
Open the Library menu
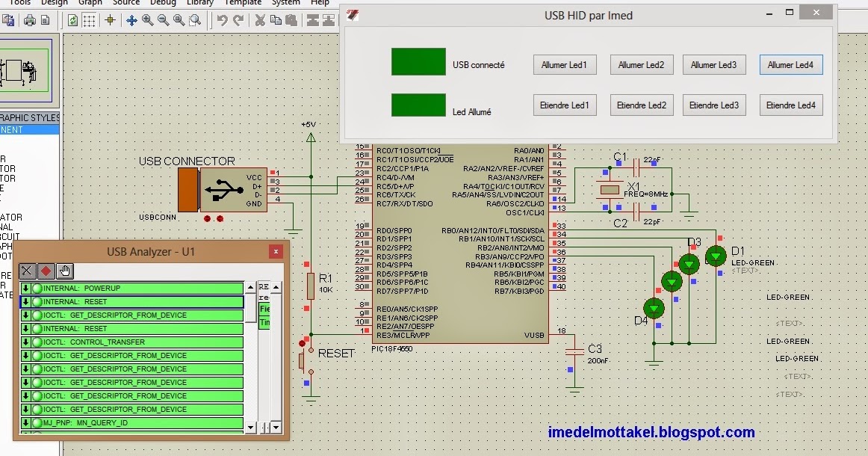(x=199, y=3)
